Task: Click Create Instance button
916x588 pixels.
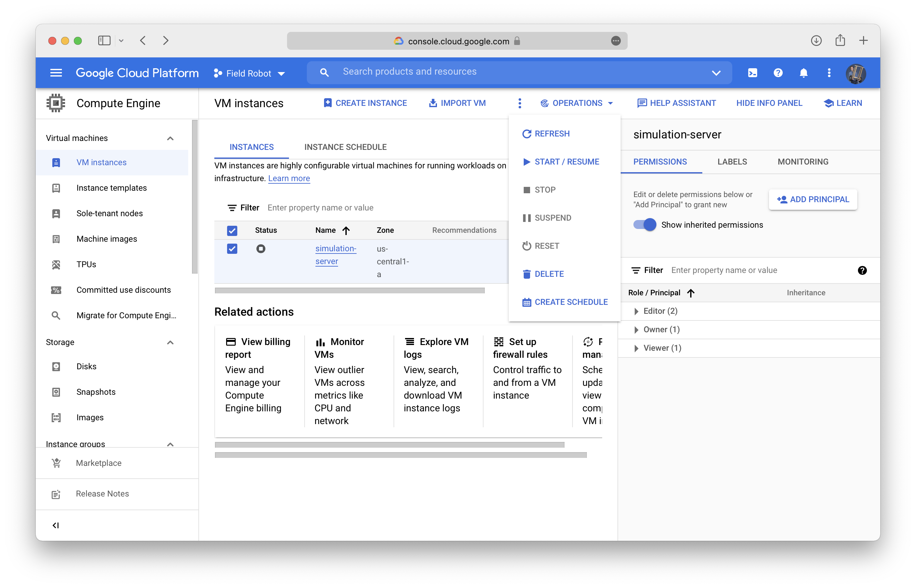Action: pyautogui.click(x=365, y=103)
